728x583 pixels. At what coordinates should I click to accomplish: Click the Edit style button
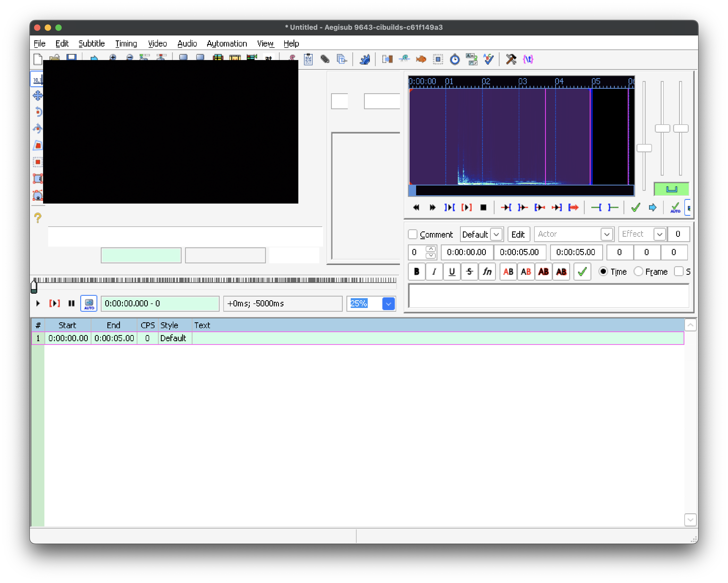point(518,234)
